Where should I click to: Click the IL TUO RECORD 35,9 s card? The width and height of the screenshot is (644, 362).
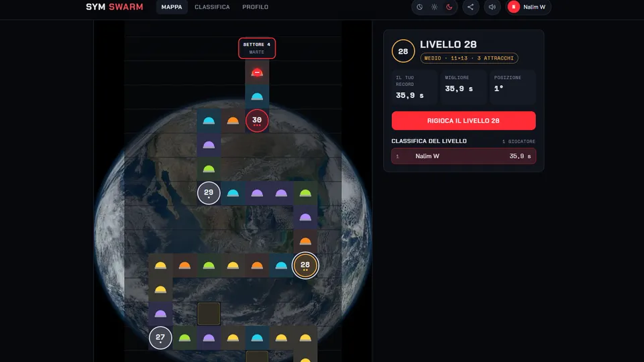click(x=414, y=87)
